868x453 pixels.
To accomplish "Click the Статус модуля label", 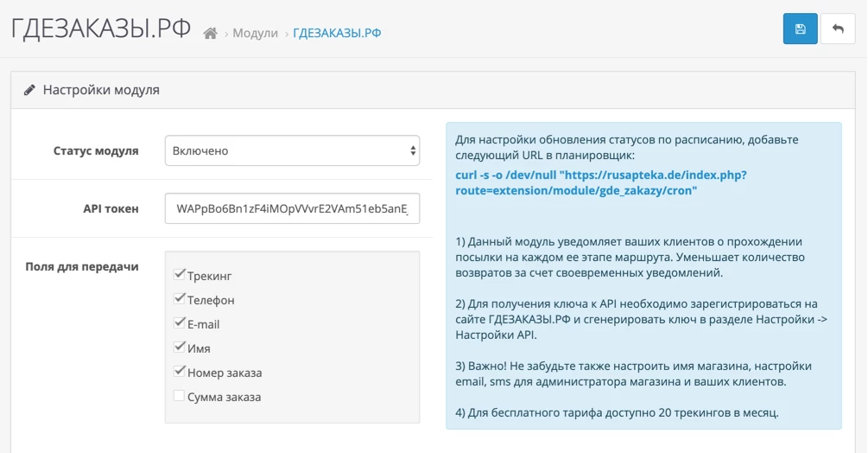I will (96, 150).
